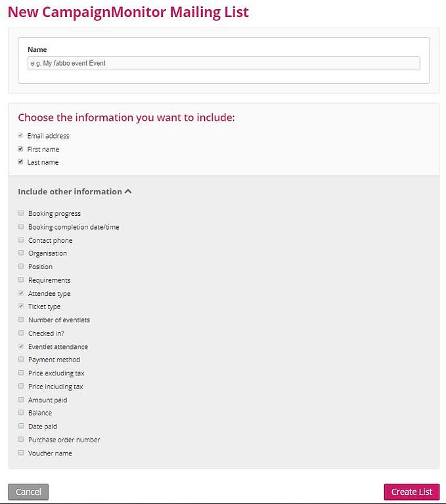Uncheck the Last name checkbox
Image resolution: width=446 pixels, height=504 pixels.
coord(20,161)
